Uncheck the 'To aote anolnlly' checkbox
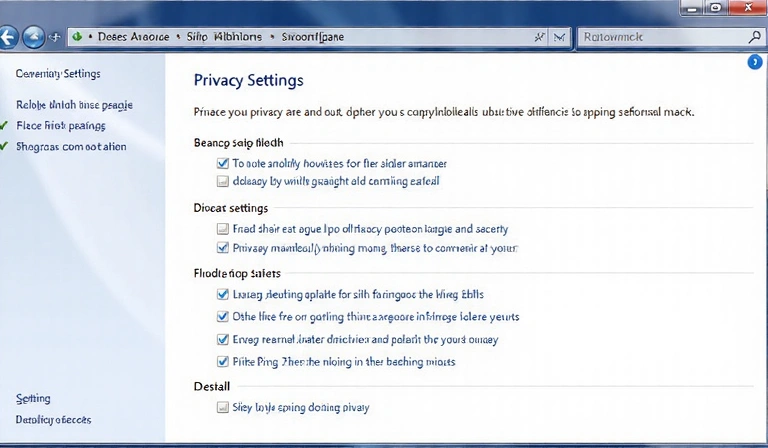 [223, 163]
